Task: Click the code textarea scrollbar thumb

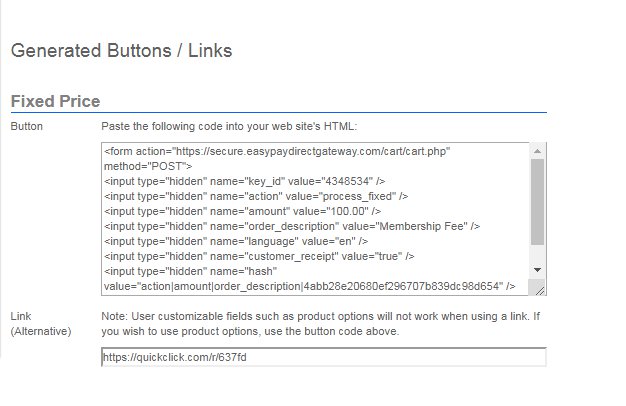Action: coord(537,202)
